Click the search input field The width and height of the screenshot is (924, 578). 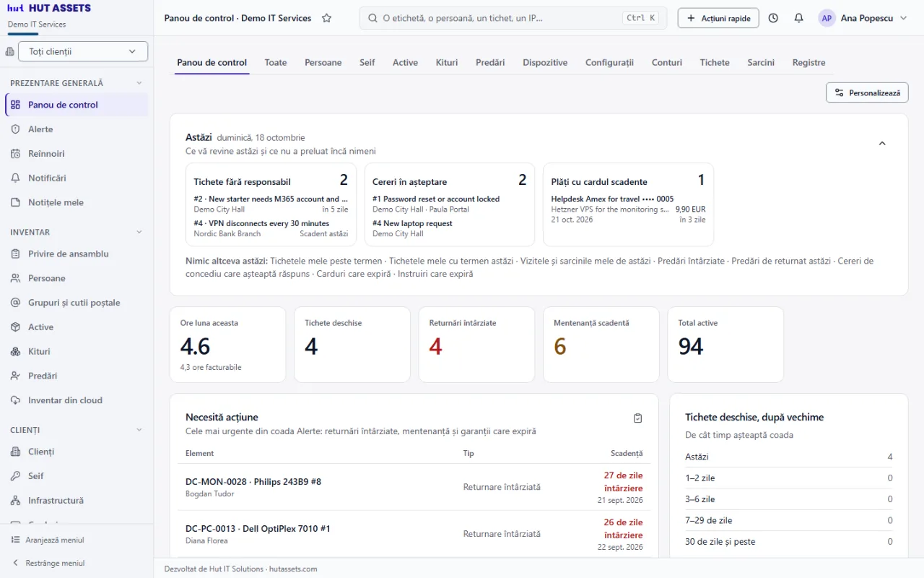513,18
